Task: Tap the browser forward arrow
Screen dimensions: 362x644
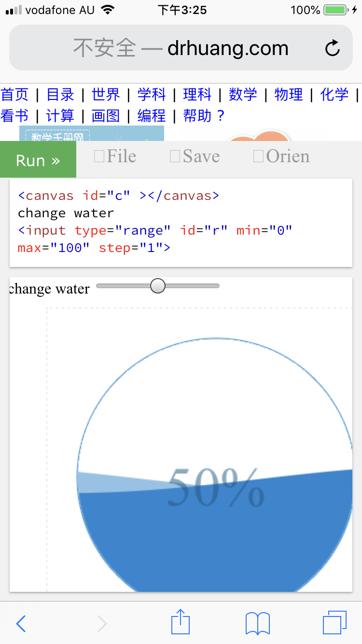Action: pos(102,624)
